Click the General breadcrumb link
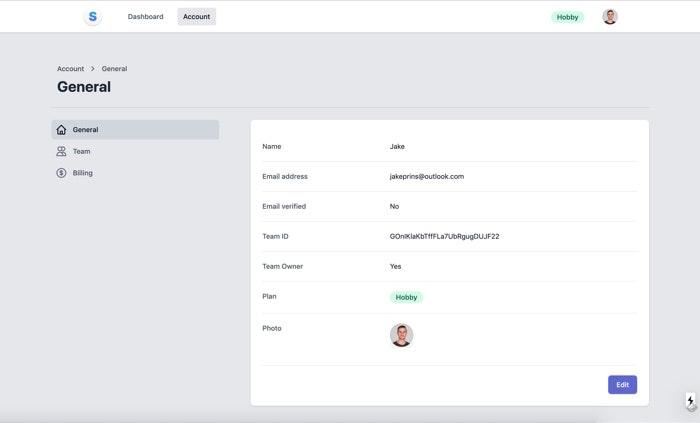 tap(114, 69)
